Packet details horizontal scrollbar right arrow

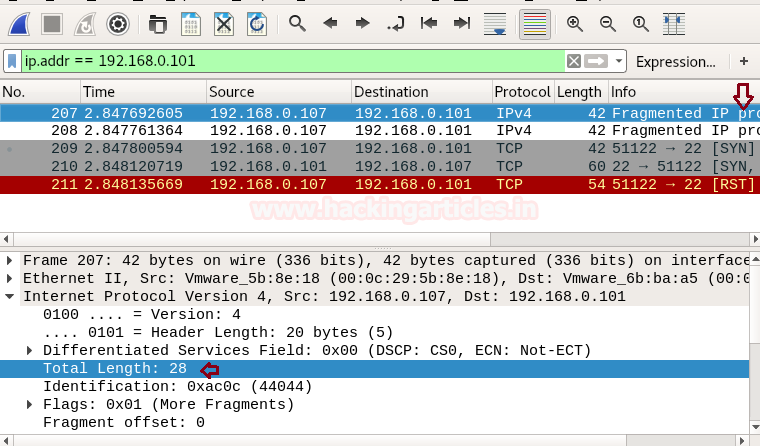[742, 441]
